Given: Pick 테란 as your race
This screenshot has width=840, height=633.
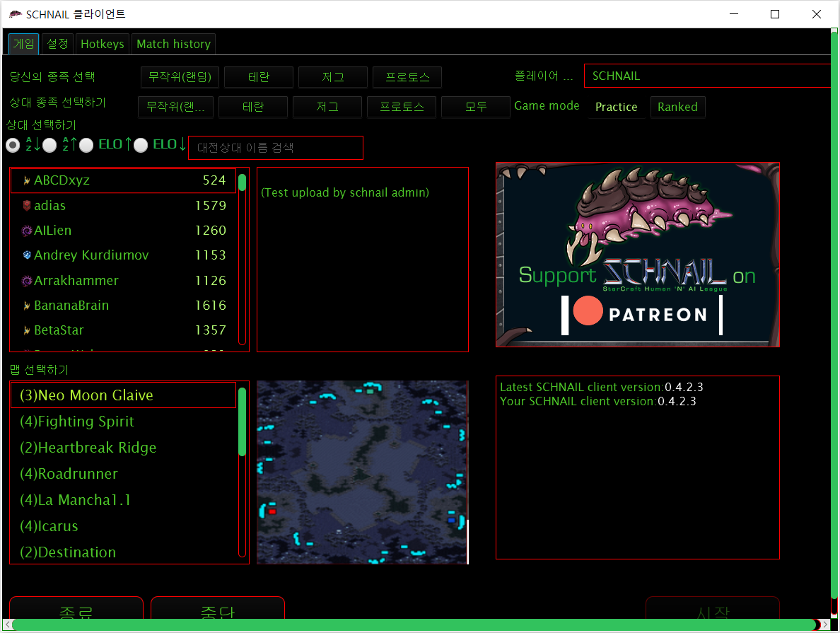Looking at the screenshot, I should click(259, 76).
